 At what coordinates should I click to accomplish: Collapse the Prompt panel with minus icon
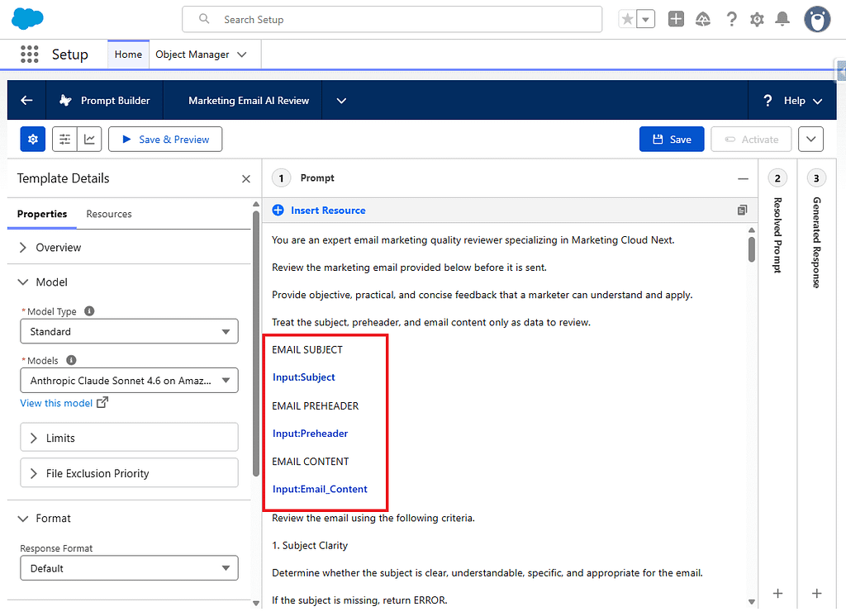click(x=743, y=178)
